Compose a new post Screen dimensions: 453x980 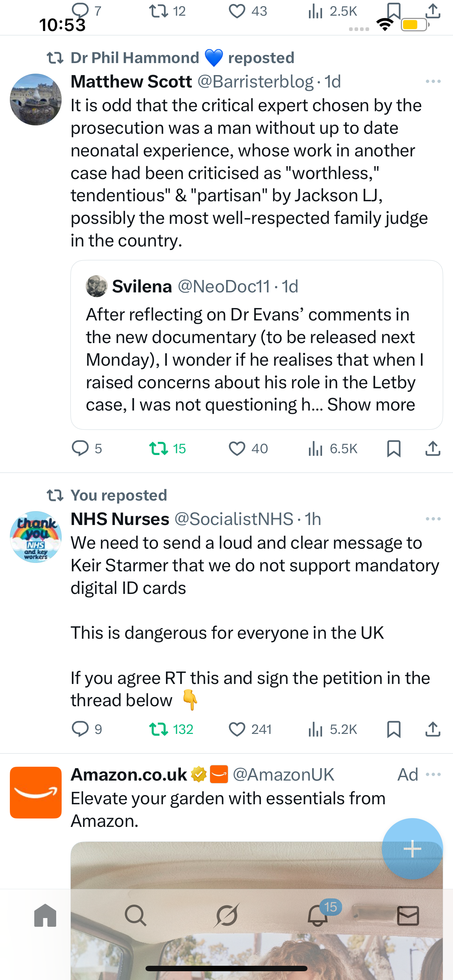[412, 848]
